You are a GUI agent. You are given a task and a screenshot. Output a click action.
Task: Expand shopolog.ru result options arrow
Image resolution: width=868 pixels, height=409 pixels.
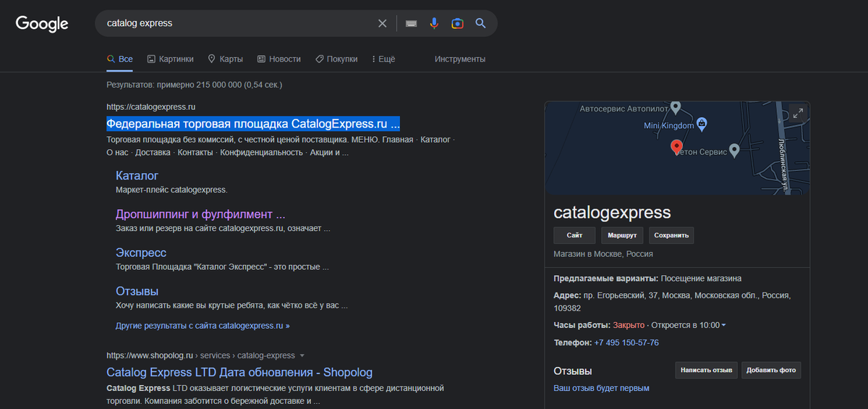point(302,355)
